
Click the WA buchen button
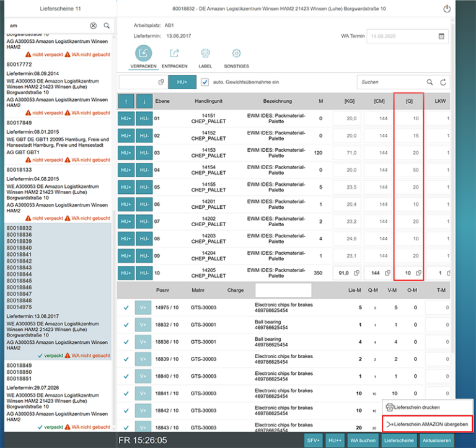pyautogui.click(x=363, y=441)
